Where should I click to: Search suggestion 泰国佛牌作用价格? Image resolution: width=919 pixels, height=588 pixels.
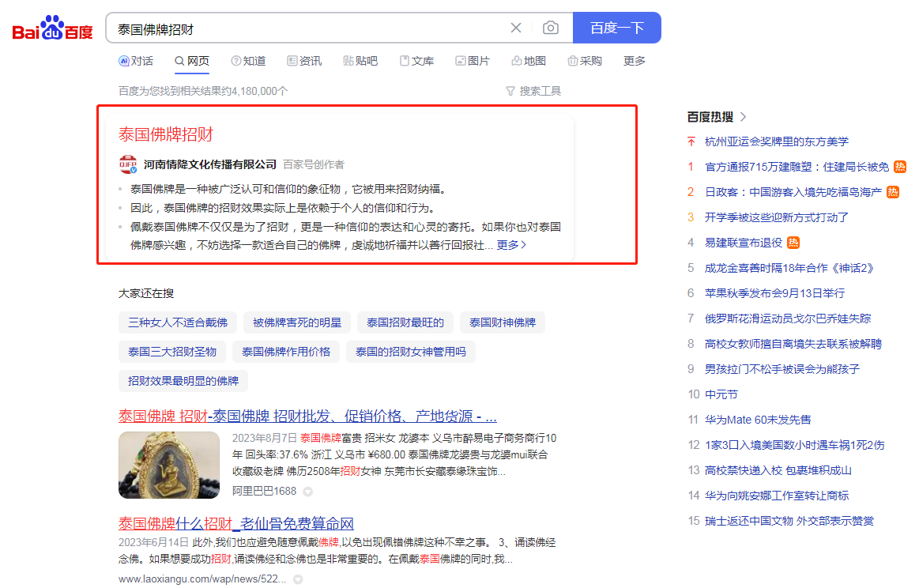coord(286,352)
